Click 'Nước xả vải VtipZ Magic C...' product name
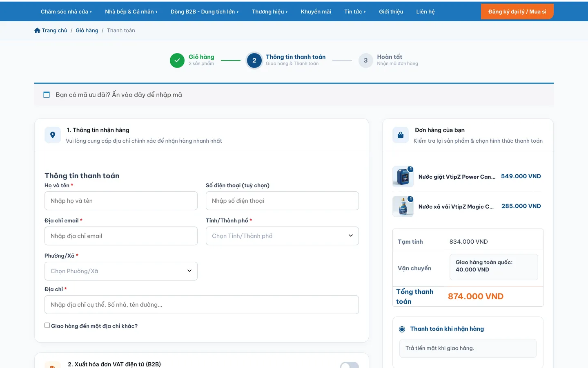588x368 pixels. [456, 206]
